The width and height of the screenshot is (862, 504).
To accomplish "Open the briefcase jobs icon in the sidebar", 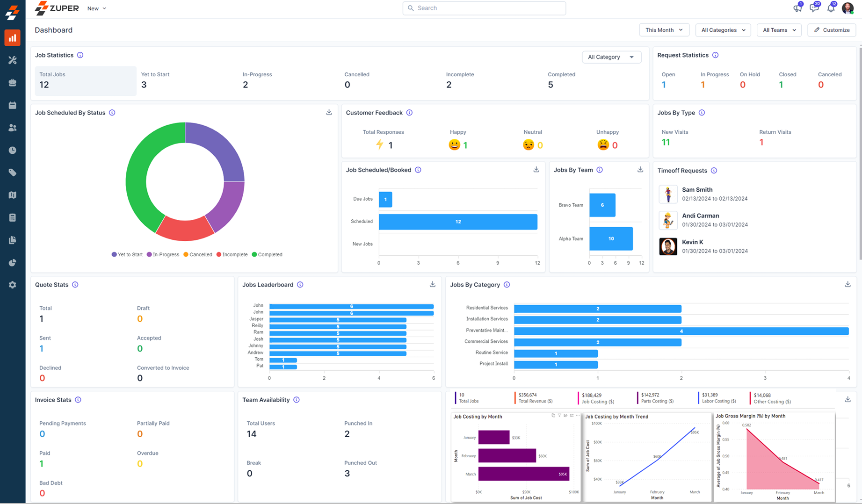I will (13, 82).
